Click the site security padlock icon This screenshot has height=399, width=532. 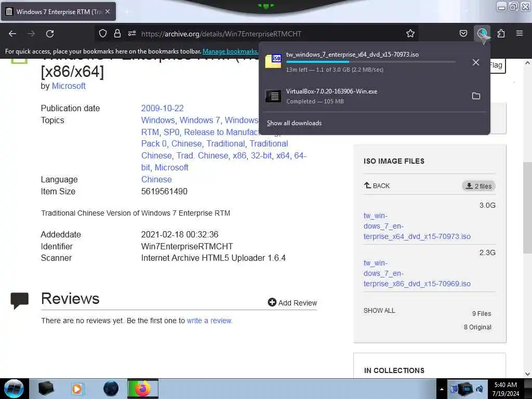click(117, 33)
